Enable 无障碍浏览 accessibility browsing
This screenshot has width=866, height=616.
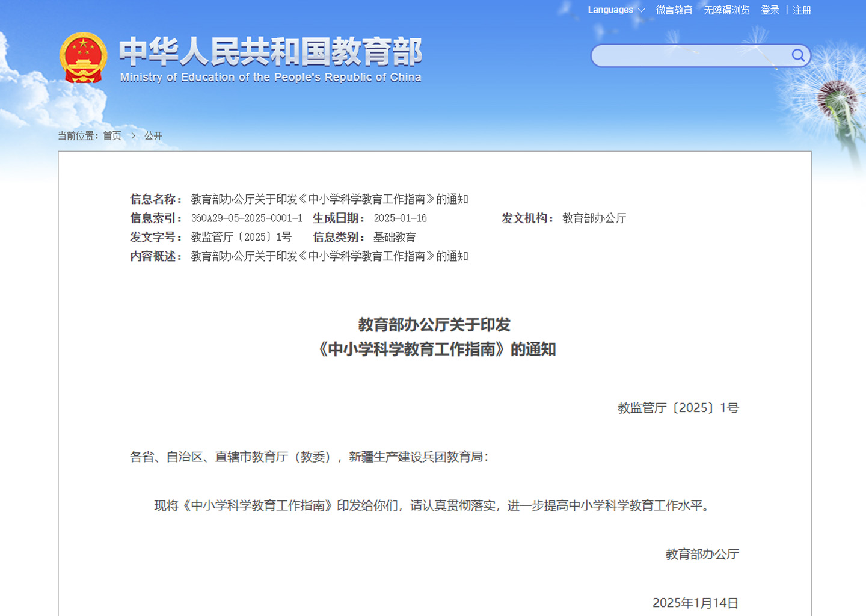726,10
